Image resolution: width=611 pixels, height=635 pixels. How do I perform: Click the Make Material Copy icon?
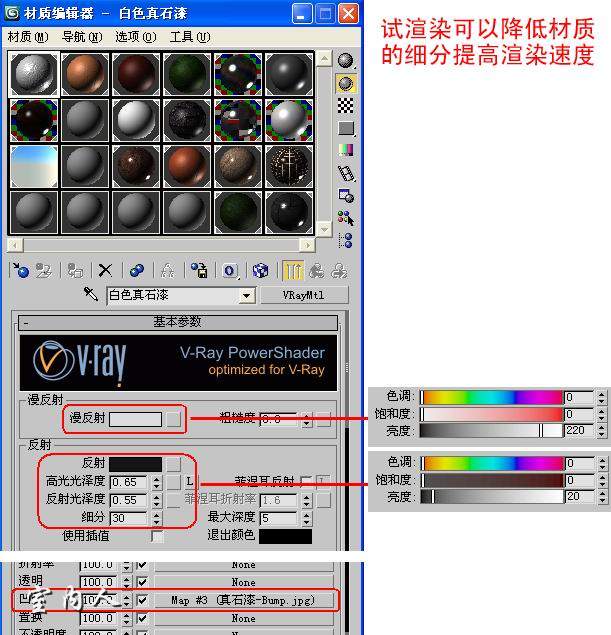137,270
